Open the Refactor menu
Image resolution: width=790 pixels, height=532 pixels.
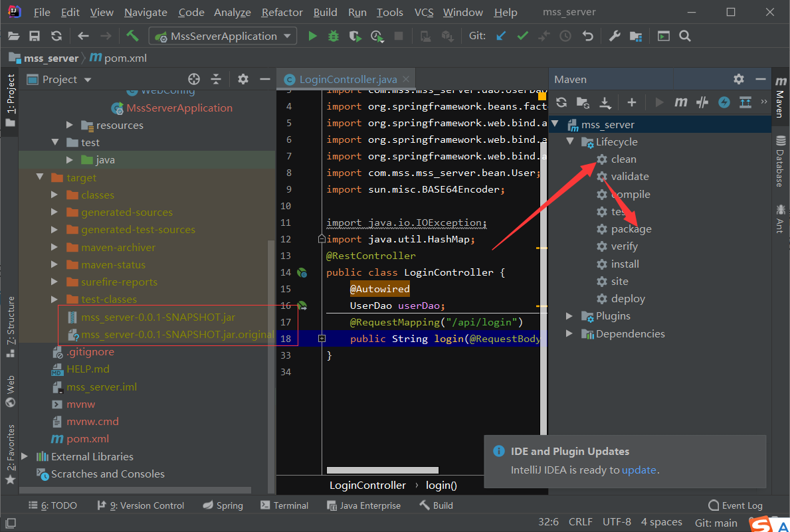click(282, 13)
